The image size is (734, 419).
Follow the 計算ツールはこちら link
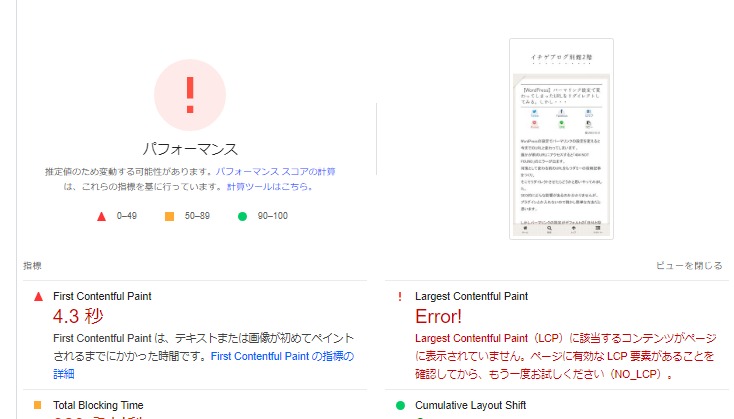pos(270,186)
